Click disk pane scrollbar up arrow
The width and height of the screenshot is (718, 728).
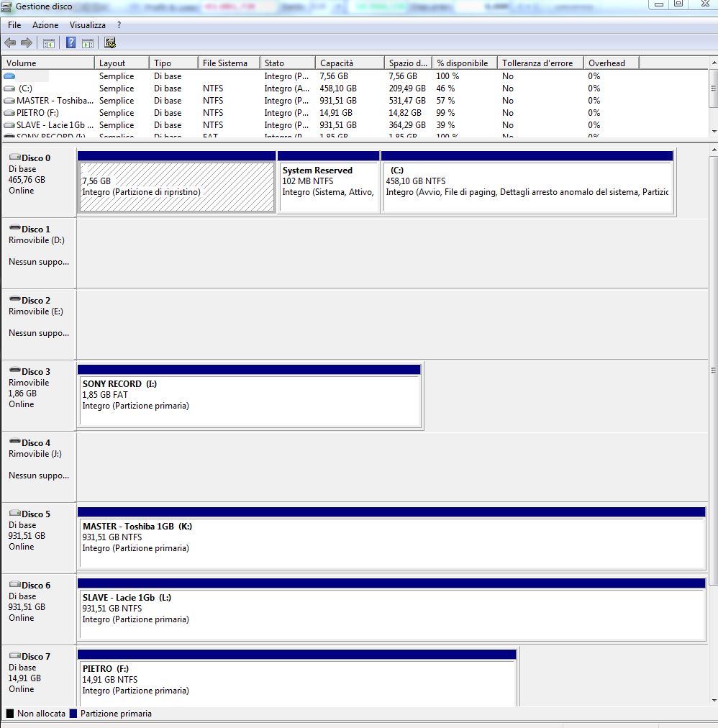[x=714, y=150]
